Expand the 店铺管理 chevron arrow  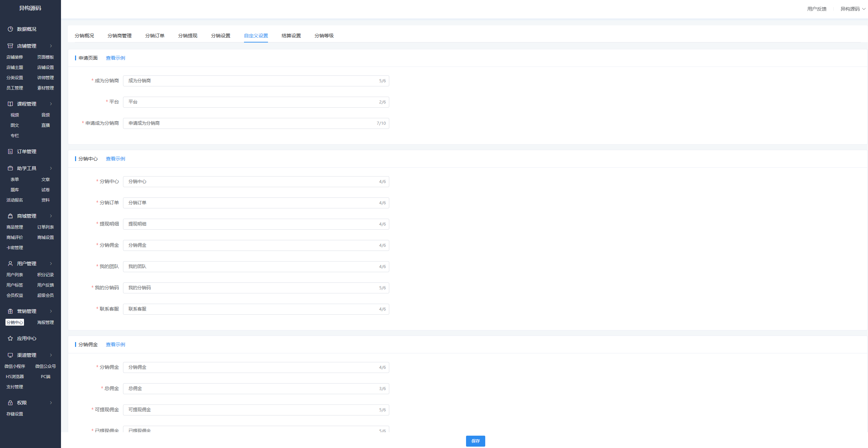pos(51,46)
